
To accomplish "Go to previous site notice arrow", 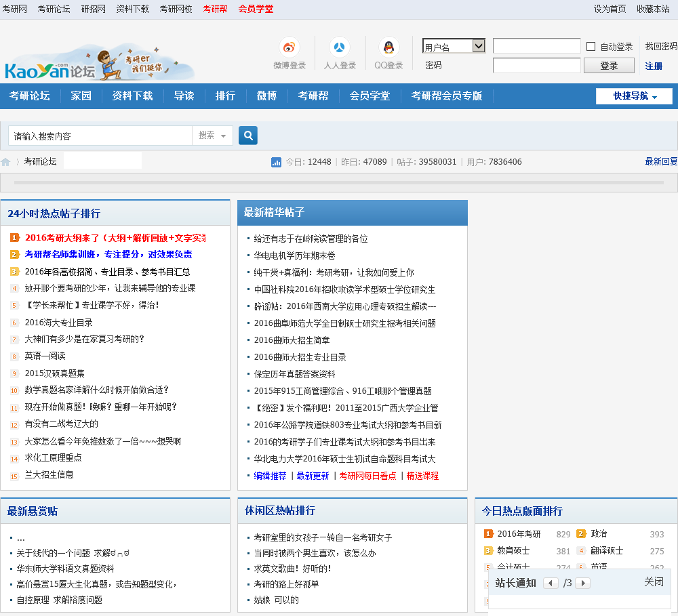I will click(551, 583).
